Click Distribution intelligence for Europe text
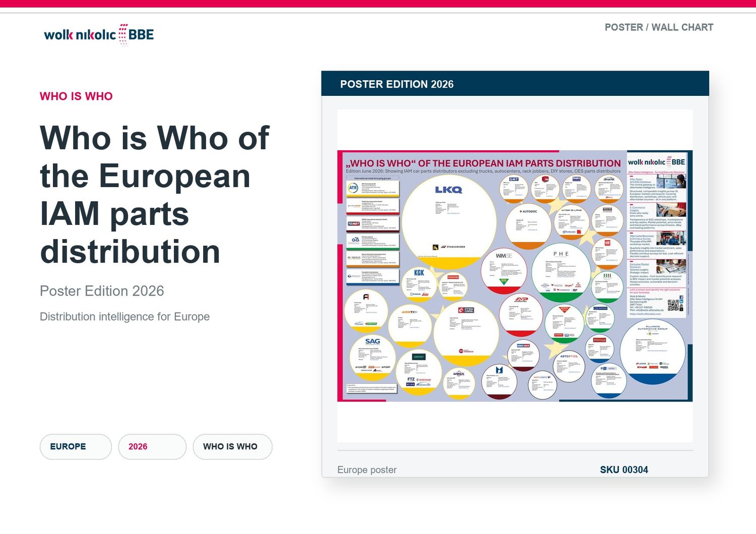This screenshot has height=534, width=756. pyautogui.click(x=124, y=317)
